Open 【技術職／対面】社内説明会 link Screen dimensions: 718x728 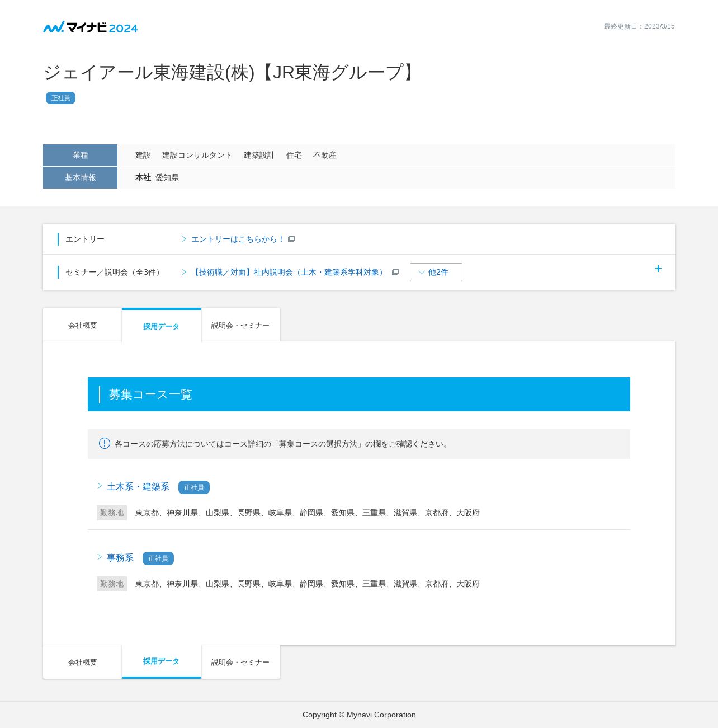point(289,272)
